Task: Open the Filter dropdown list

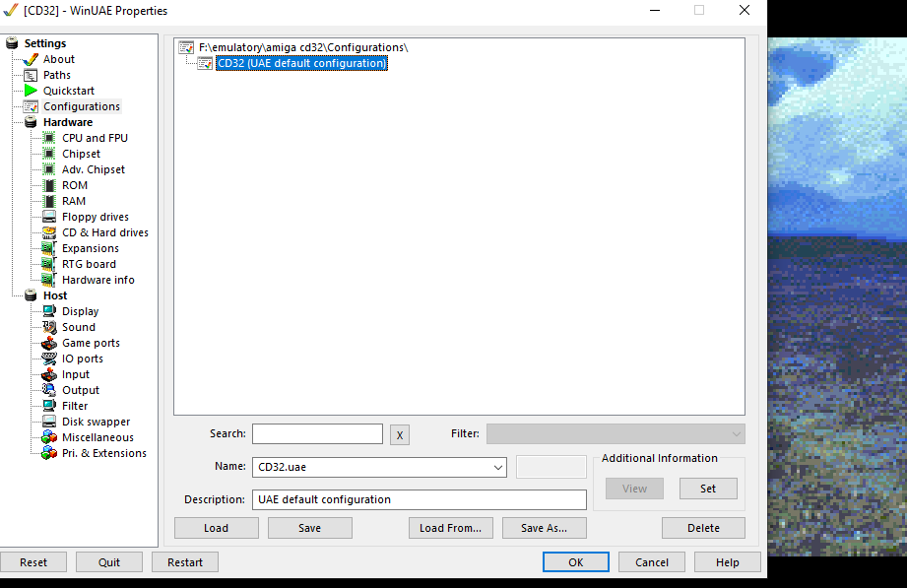Action: click(x=615, y=434)
